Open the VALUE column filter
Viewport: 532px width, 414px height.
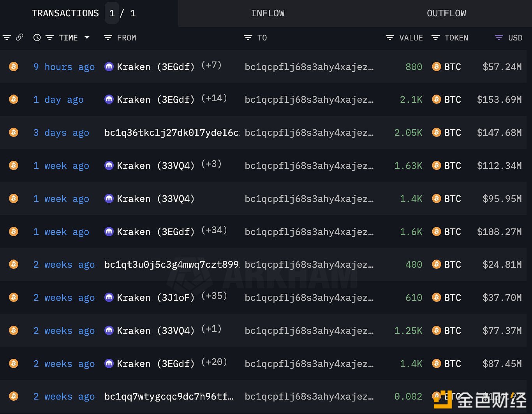(390, 38)
